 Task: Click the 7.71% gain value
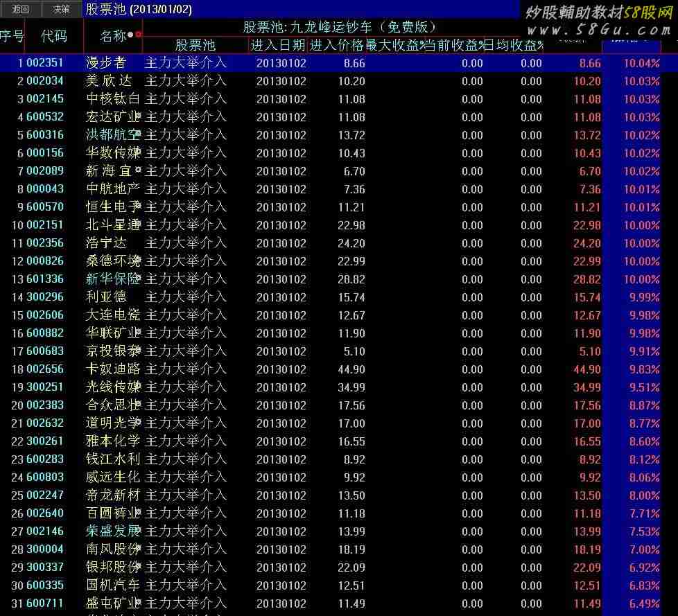point(644,513)
